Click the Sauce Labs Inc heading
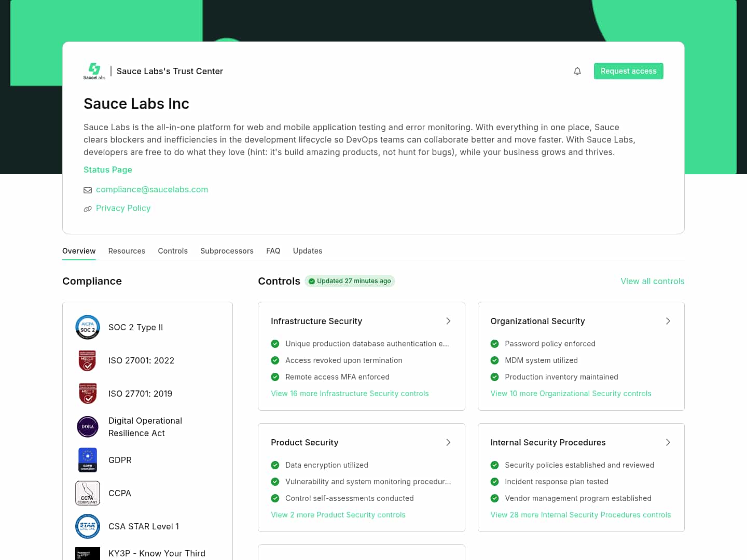747x560 pixels. tap(136, 104)
